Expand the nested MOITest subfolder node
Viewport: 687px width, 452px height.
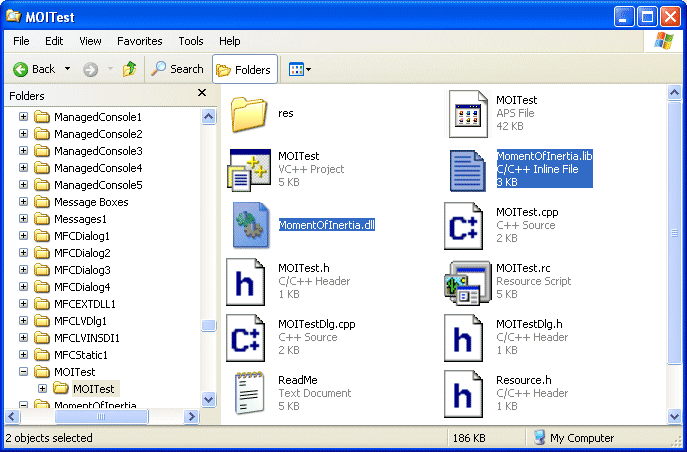click(x=42, y=388)
